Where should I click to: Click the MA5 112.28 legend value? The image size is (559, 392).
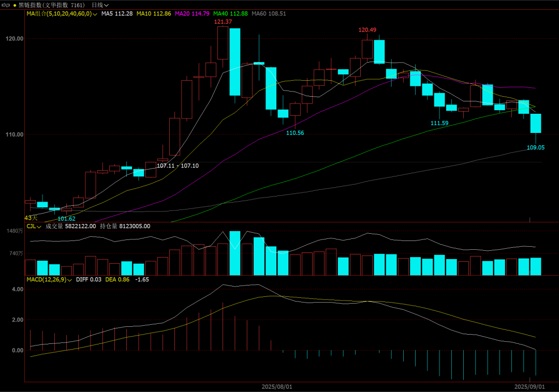[x=117, y=13]
